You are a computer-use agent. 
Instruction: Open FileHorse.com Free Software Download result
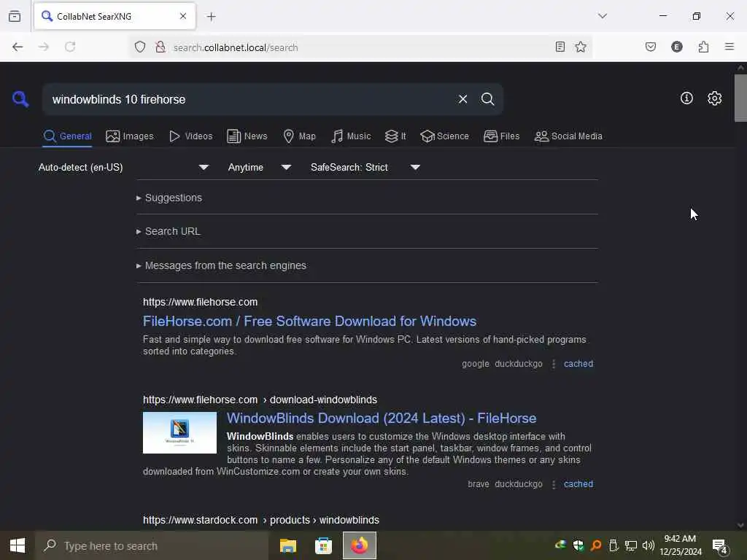[309, 322]
